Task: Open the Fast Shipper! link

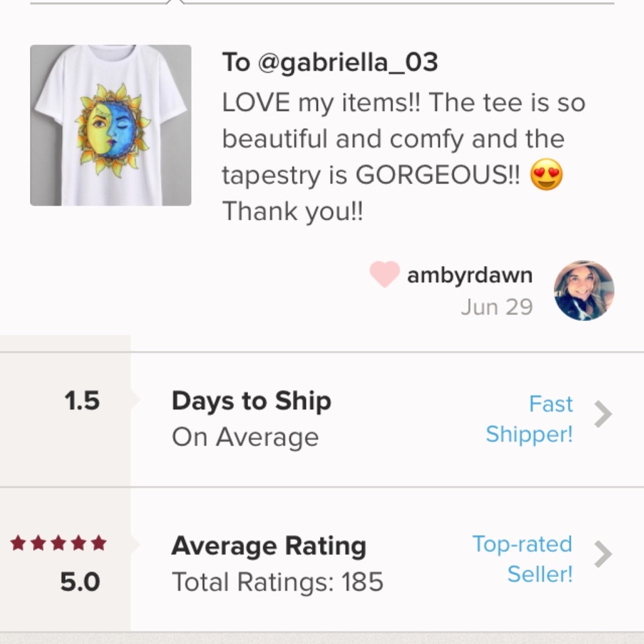Action: 529,419
